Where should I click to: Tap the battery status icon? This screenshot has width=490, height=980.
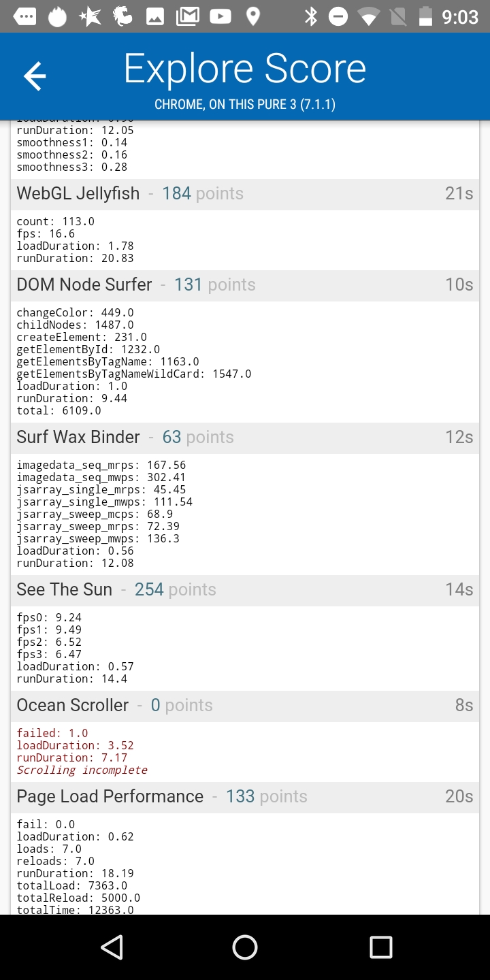tap(425, 16)
